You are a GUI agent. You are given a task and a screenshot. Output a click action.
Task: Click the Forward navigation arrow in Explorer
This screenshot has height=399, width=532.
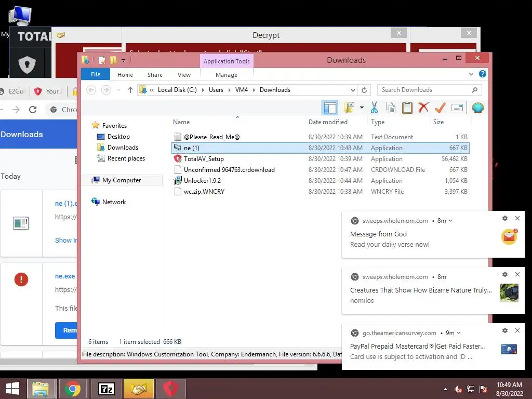click(106, 90)
